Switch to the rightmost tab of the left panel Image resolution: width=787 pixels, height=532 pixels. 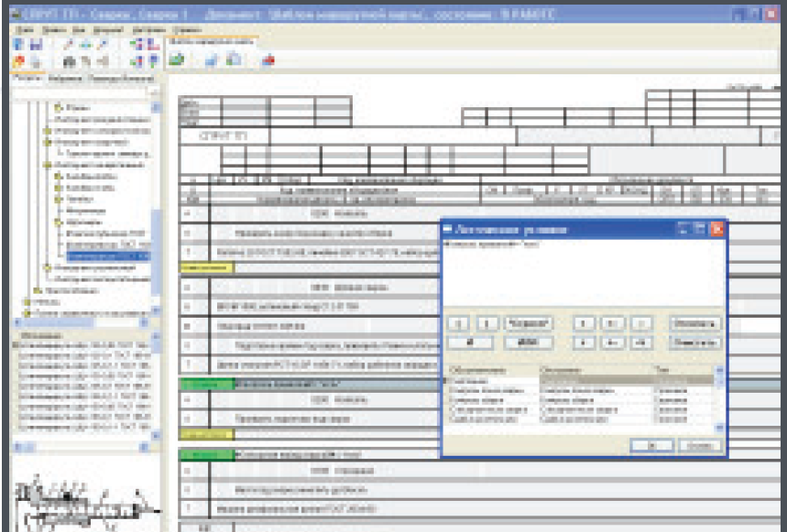pyautogui.click(x=121, y=79)
